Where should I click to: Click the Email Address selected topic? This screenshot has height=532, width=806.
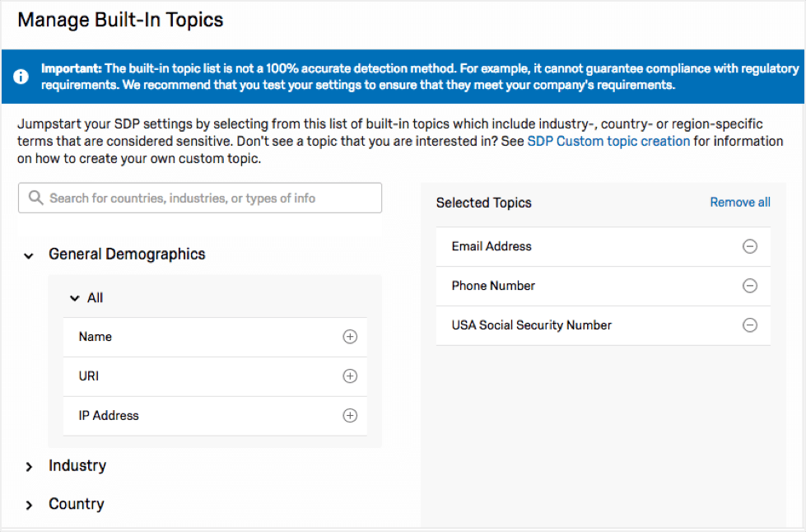point(492,246)
